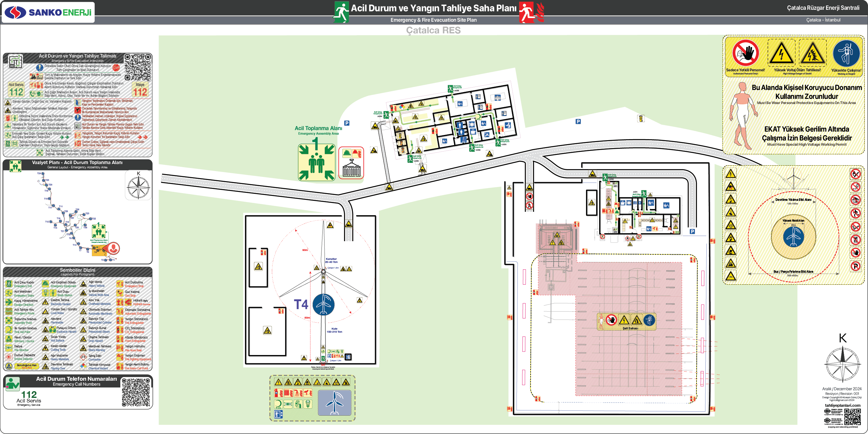Click the Sanko Enerji logo

point(48,12)
